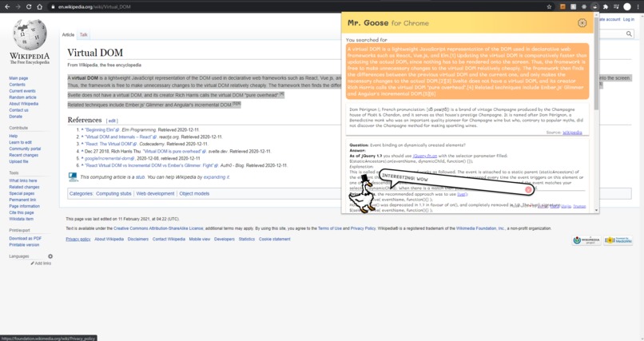644x341 pixels.
Task: Click the Log in link
Action: pyautogui.click(x=628, y=19)
